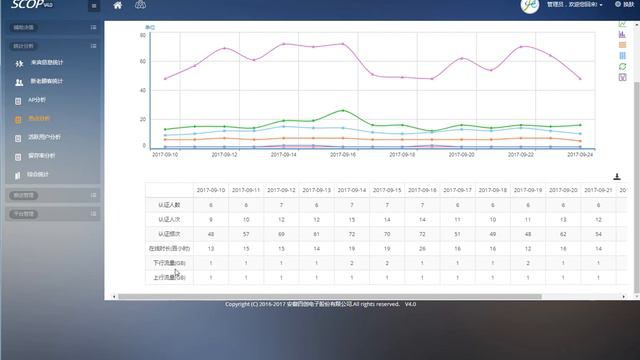Expand the bottom sidebar section list icon
The height and width of the screenshot is (360, 640).
pyautogui.click(x=93, y=213)
